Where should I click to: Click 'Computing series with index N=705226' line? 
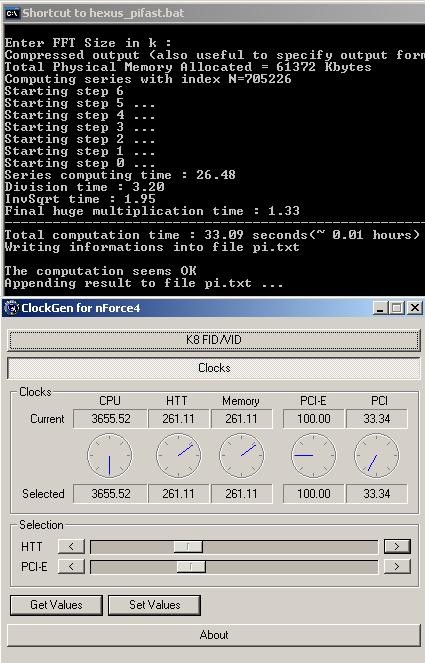pos(148,79)
